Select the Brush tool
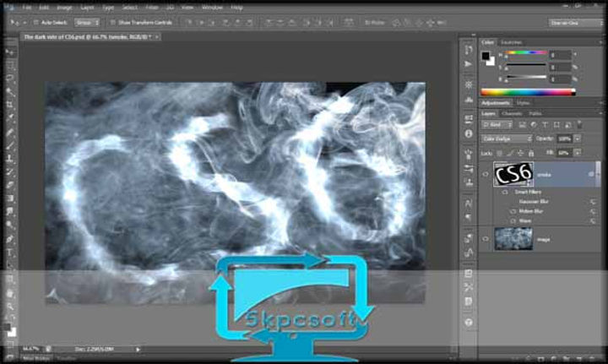 pos(9,145)
